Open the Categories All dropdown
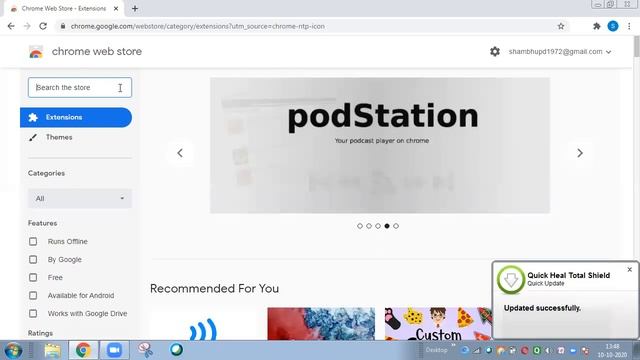This screenshot has height=360, width=640. [80, 198]
